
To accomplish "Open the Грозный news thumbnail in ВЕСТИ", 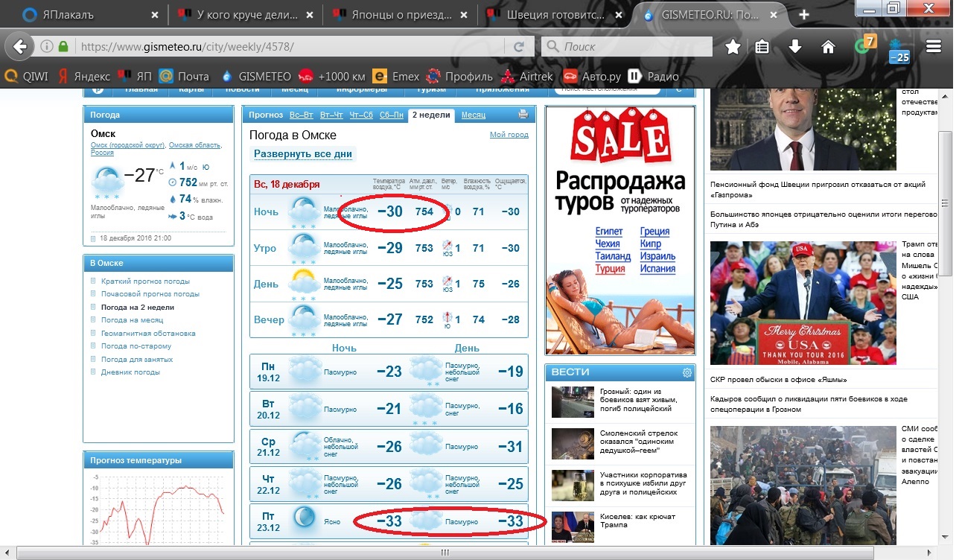I will (573, 402).
